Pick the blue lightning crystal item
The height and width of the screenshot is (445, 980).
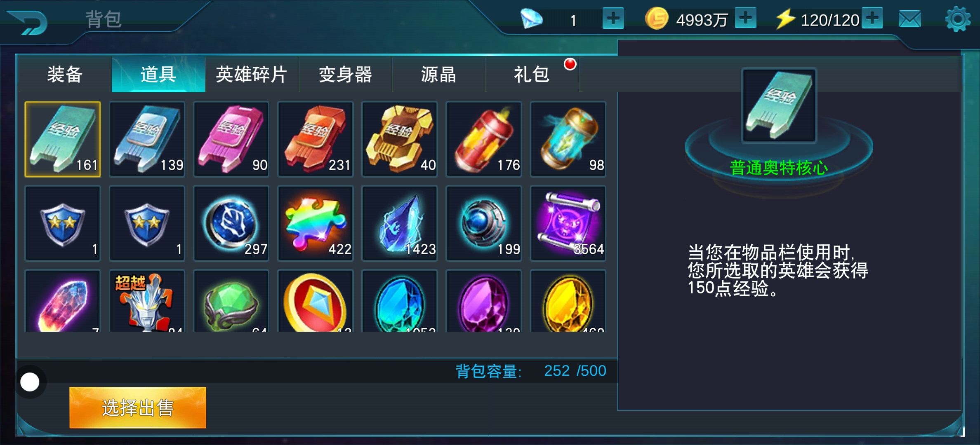point(399,223)
